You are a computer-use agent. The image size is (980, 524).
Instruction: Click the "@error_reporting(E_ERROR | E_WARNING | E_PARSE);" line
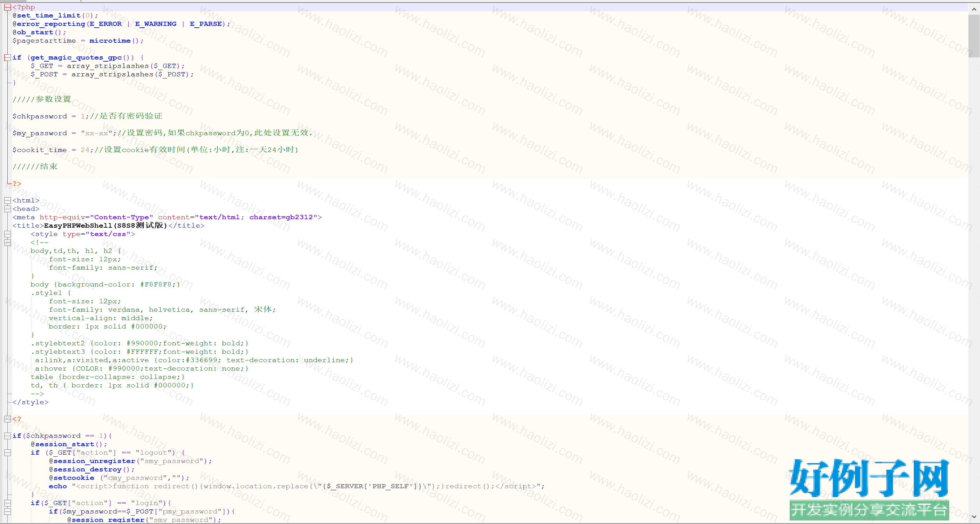click(x=121, y=24)
